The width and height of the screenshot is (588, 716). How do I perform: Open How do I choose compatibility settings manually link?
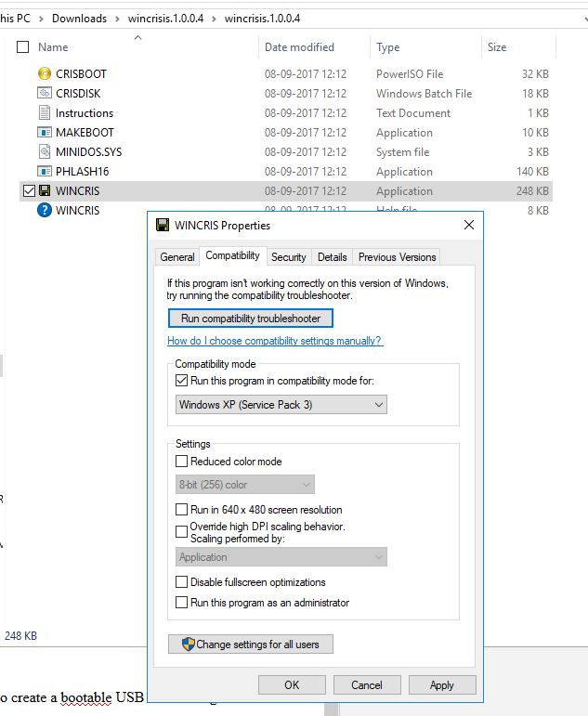[x=275, y=341]
